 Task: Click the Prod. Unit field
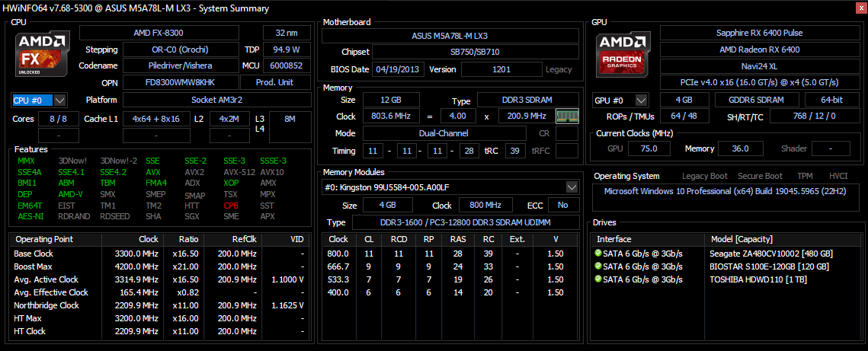click(275, 82)
